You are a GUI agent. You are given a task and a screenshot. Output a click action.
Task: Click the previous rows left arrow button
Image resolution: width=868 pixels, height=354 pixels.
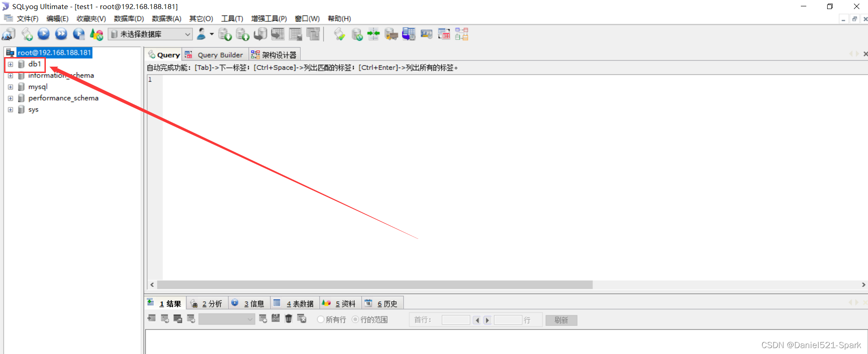[477, 320]
